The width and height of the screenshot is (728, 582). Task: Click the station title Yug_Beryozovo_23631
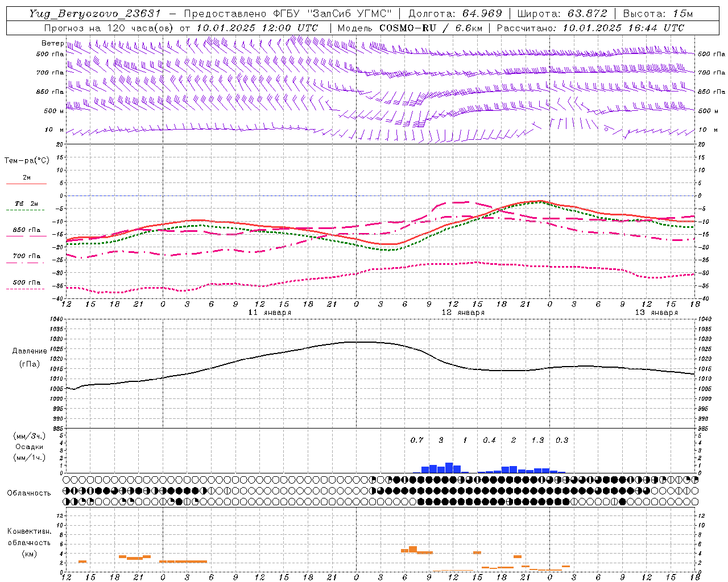coord(95,14)
